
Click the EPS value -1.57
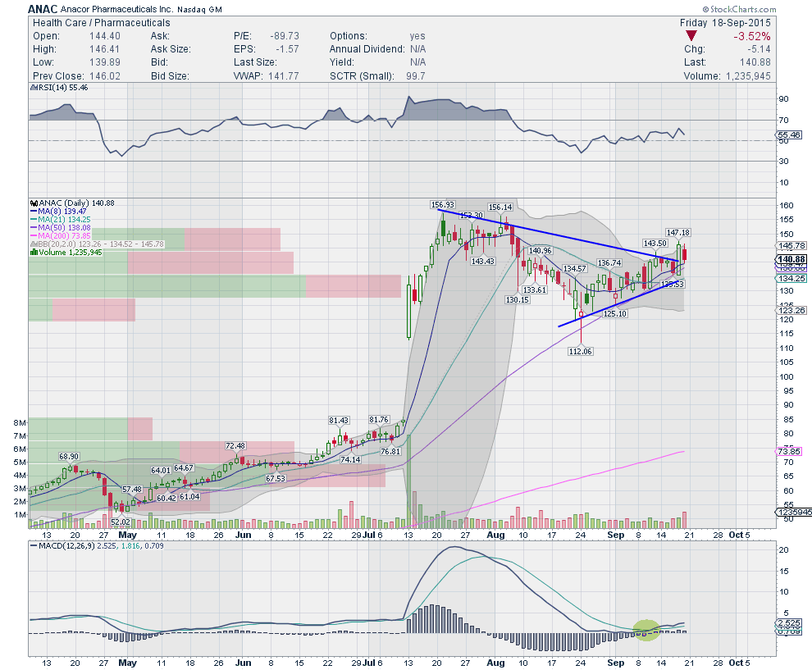(x=287, y=49)
